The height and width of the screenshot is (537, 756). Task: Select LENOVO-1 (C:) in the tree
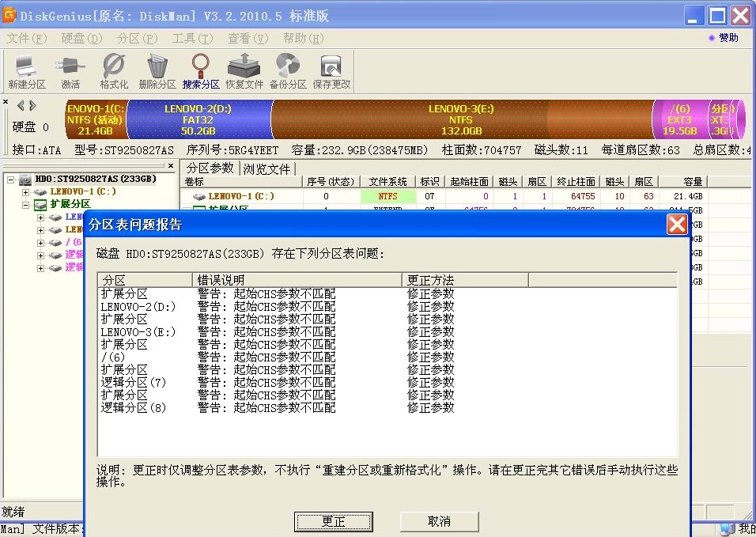point(83,191)
